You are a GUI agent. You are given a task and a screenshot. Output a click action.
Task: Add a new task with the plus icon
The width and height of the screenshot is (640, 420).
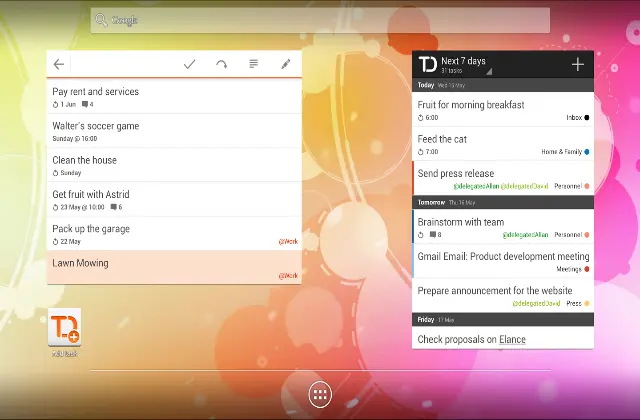pyautogui.click(x=577, y=65)
